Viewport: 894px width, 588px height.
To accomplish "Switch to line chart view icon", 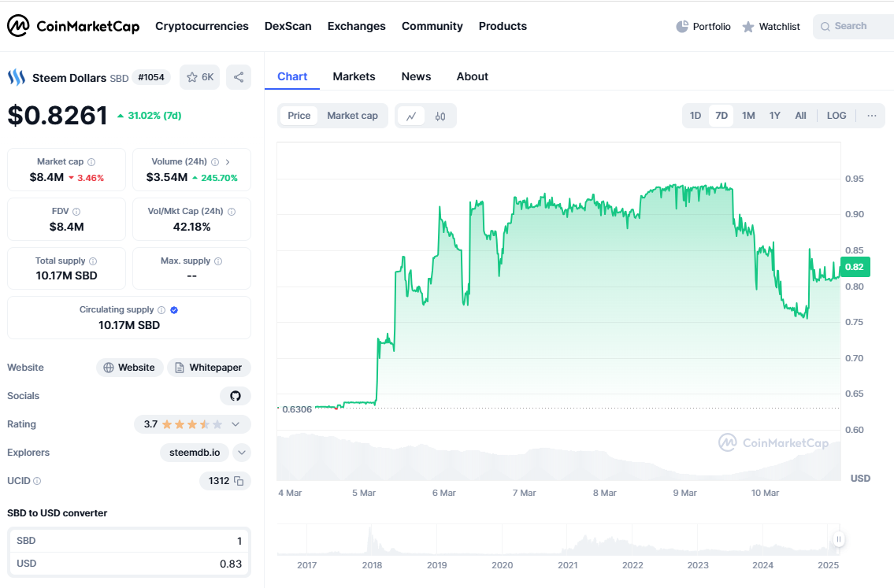I will click(411, 116).
